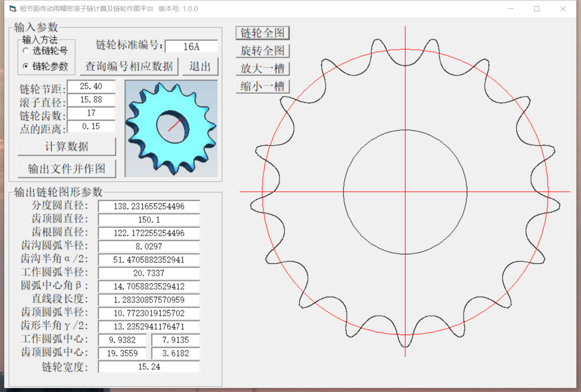Click the 3D sprocket preview image
This screenshot has width=581, height=392.
(x=171, y=129)
